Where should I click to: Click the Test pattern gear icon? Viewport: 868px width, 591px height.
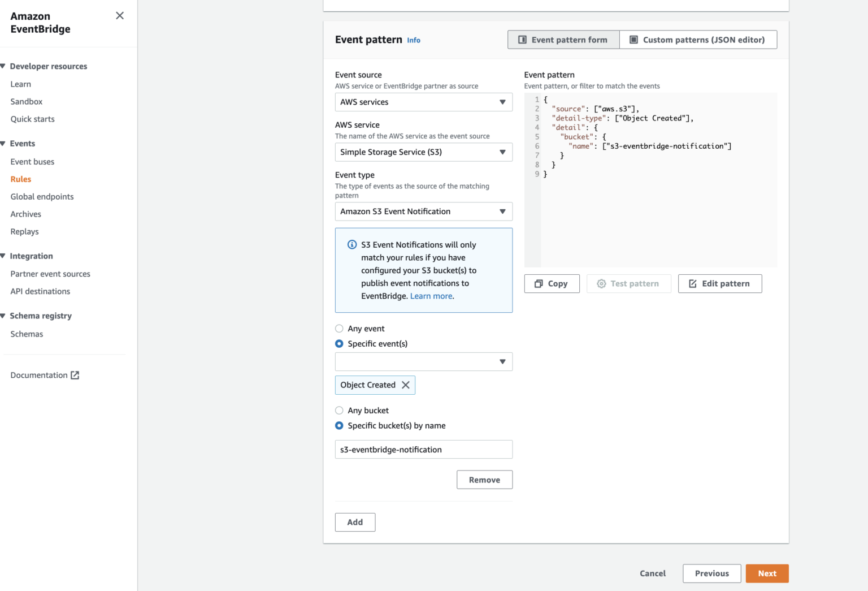tap(601, 283)
